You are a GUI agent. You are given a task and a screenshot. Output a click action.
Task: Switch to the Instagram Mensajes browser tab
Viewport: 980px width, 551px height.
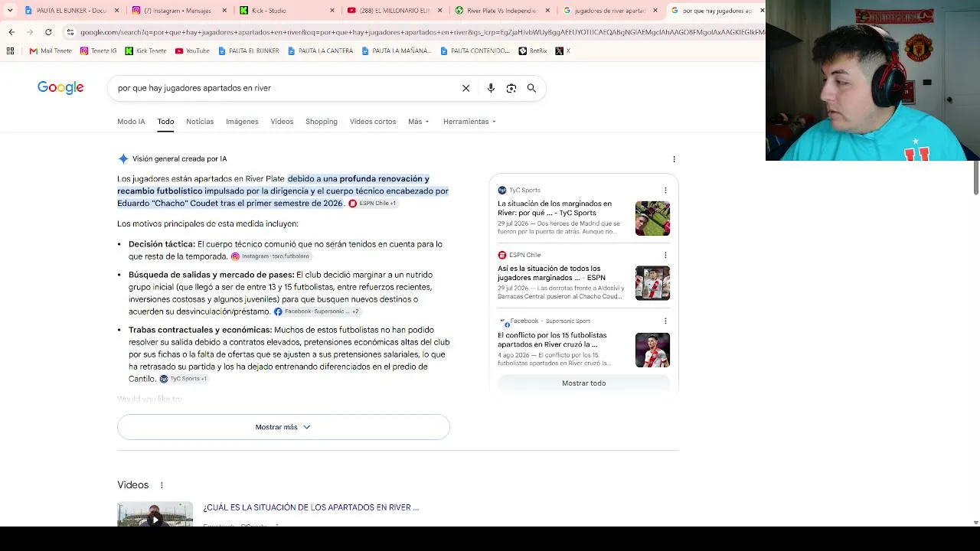point(179,11)
